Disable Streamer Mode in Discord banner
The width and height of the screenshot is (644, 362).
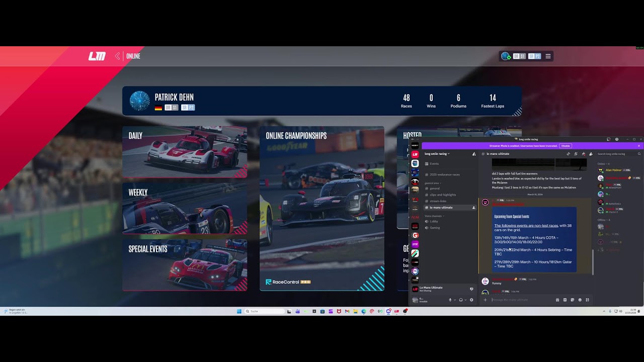tap(566, 146)
